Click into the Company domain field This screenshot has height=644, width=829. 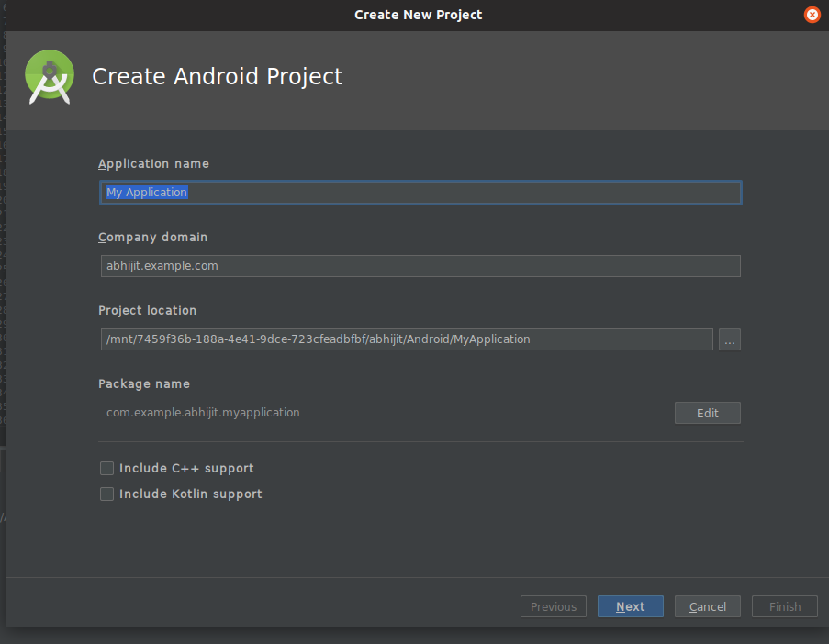(x=420, y=266)
